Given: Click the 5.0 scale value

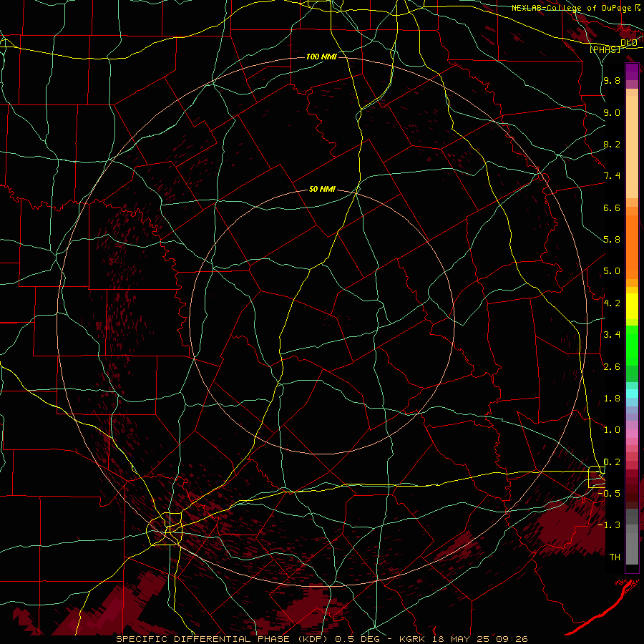Looking at the screenshot, I should point(612,271).
